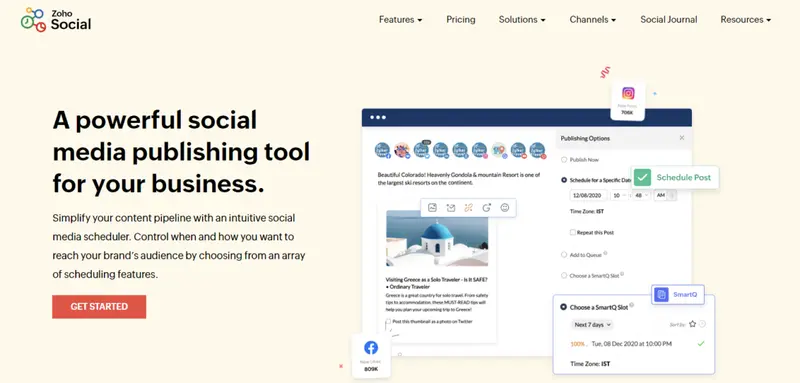800x383 pixels.
Task: Click the Greece blue dome thumbnail image
Action: [x=437, y=238]
